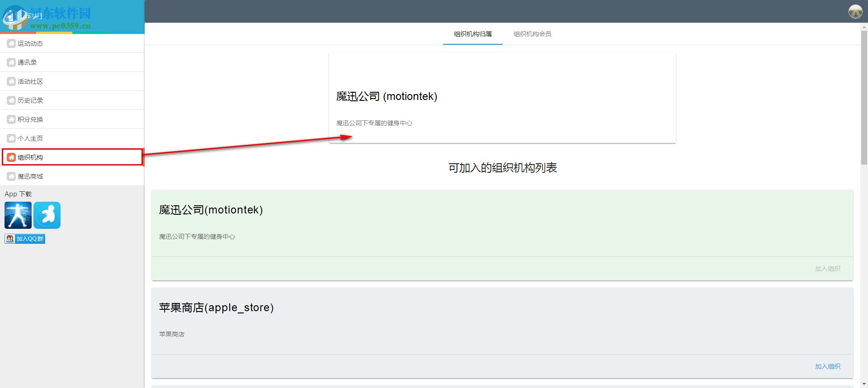The image size is (868, 388).
Task: Click the 运动动态 home icon
Action: tap(11, 43)
